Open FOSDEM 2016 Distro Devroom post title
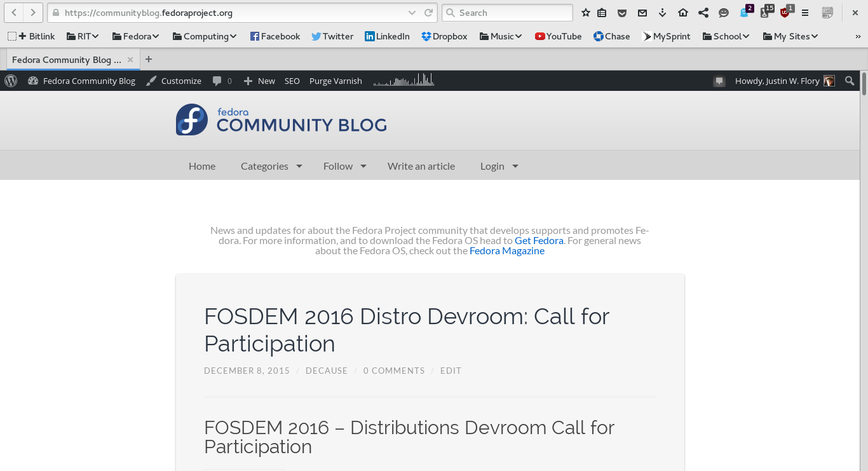The width and height of the screenshot is (868, 471). pyautogui.click(x=407, y=329)
